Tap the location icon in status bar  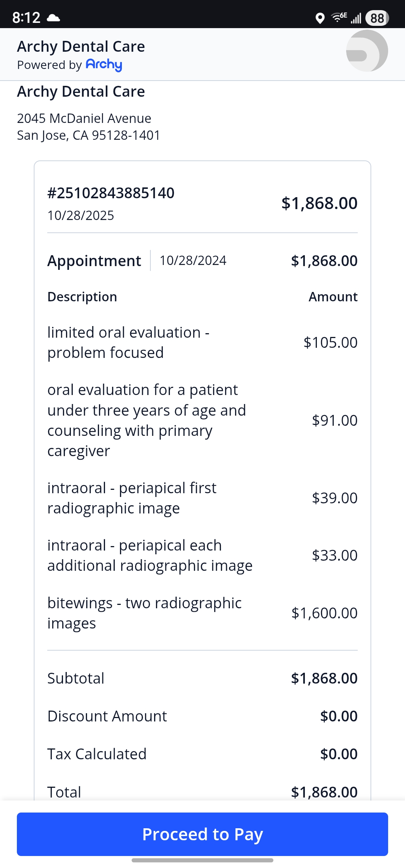320,18
